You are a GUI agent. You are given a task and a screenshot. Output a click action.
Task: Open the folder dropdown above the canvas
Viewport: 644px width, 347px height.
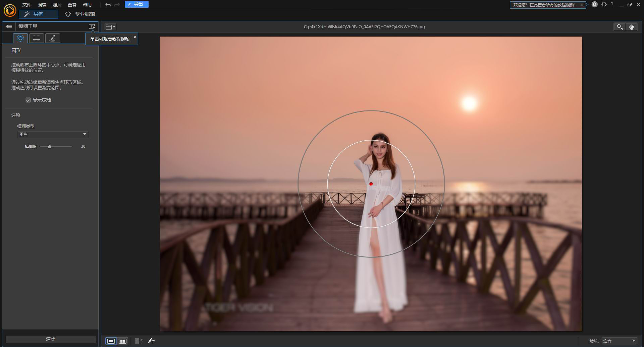click(x=110, y=27)
